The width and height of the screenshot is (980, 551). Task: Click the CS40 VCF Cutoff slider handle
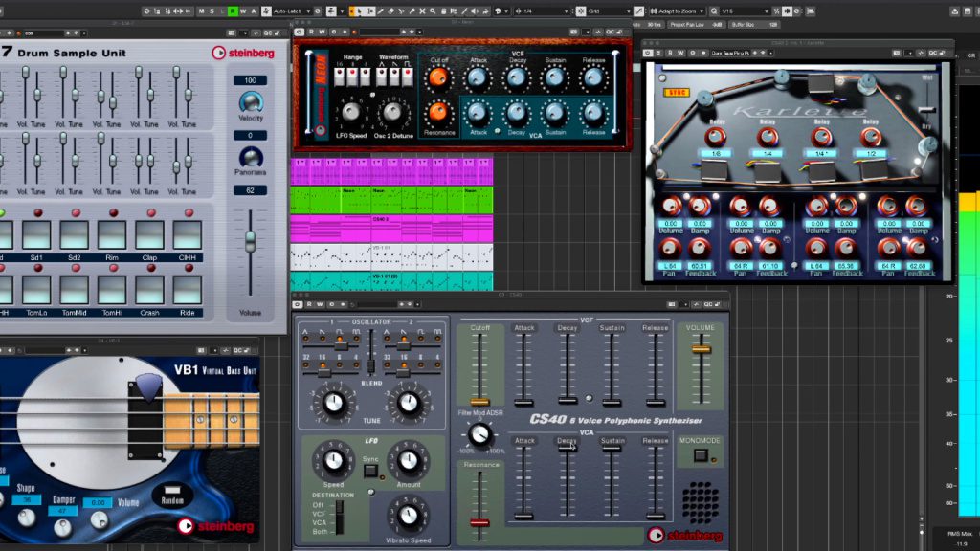(479, 401)
